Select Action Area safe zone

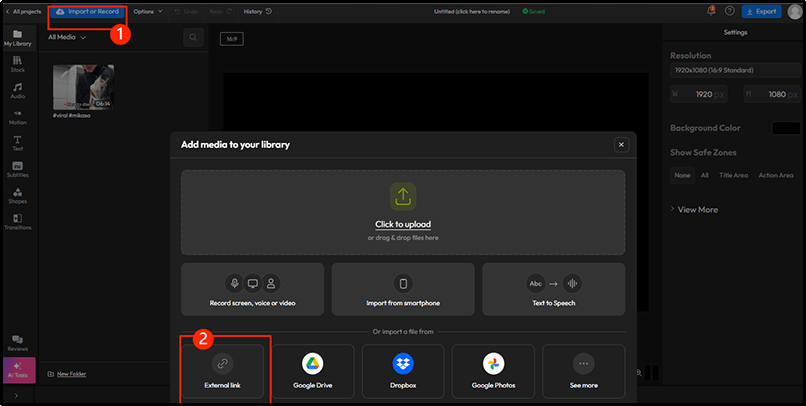(x=776, y=175)
